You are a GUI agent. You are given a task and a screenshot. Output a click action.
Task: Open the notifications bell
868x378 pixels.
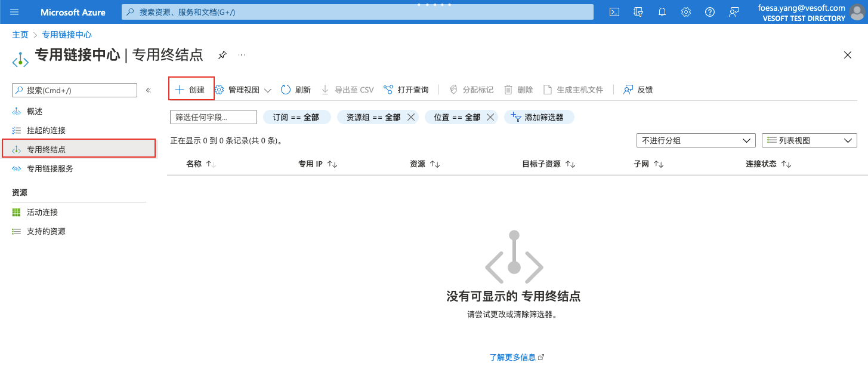(662, 12)
